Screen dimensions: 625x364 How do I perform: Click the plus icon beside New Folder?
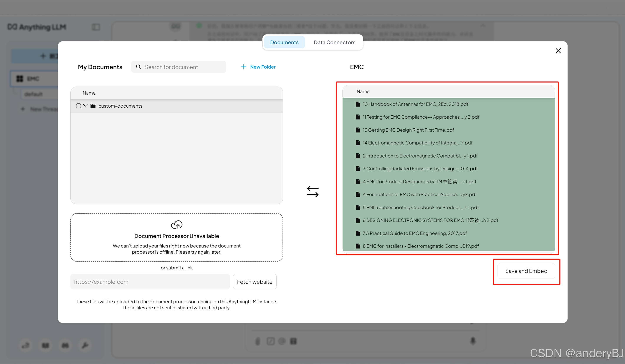pyautogui.click(x=244, y=67)
